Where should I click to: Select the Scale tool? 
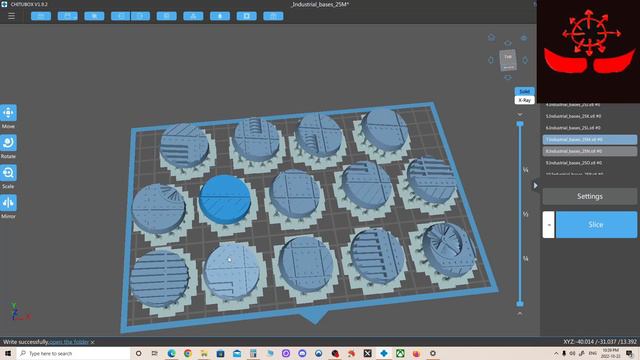click(x=8, y=173)
